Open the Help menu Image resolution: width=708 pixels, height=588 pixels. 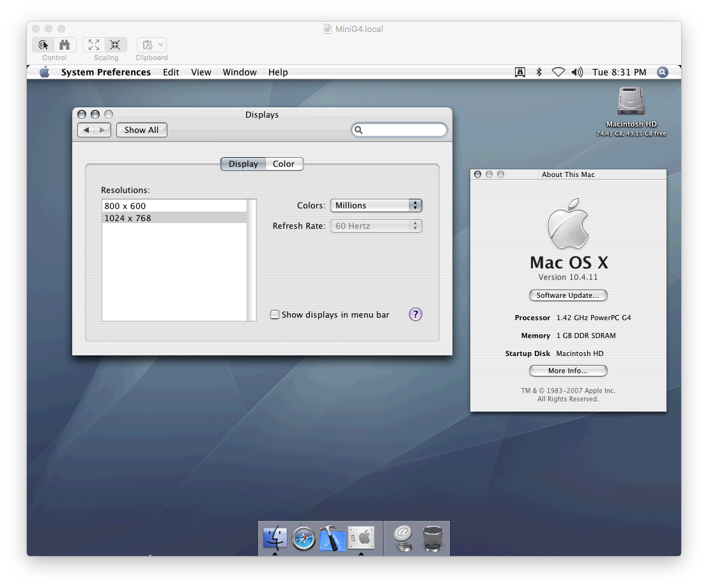(x=278, y=72)
